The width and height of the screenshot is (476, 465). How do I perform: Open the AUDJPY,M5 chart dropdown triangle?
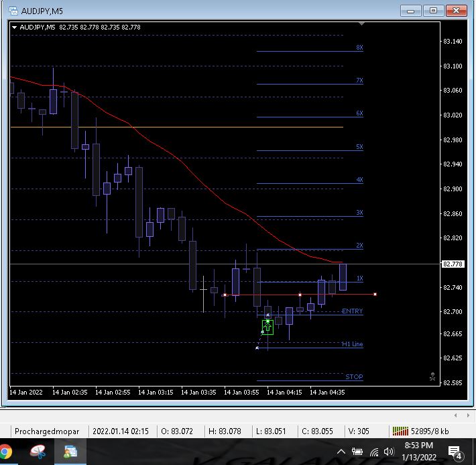tap(14, 28)
